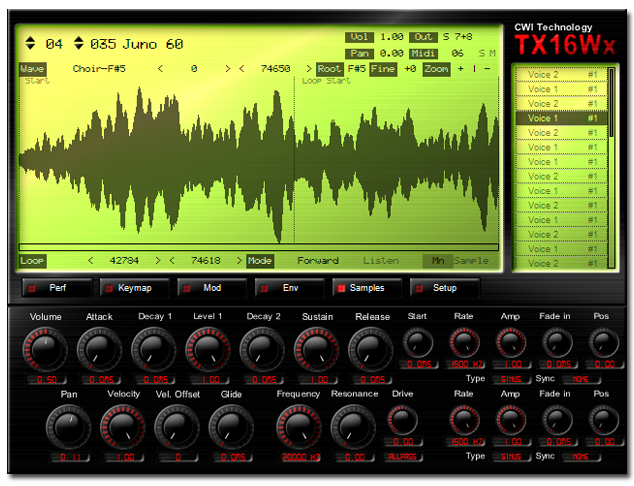This screenshot has height=486, width=634.
Task: Click the Sustain knob
Action: coord(317,349)
